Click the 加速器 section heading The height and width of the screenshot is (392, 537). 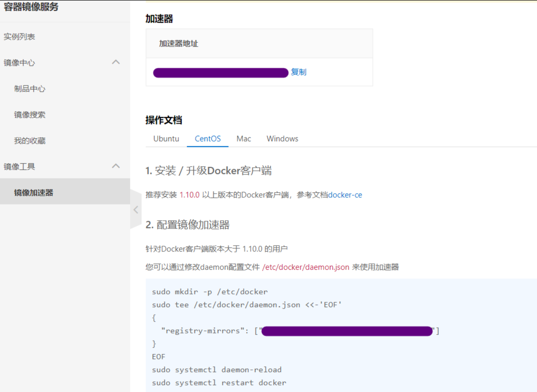[x=159, y=19]
